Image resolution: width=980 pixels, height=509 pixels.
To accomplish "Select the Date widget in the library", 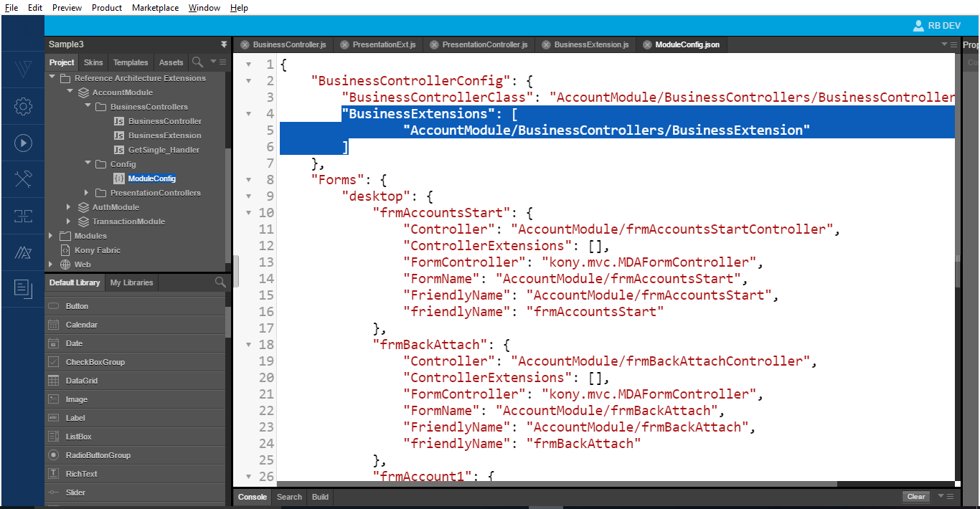I will point(135,343).
